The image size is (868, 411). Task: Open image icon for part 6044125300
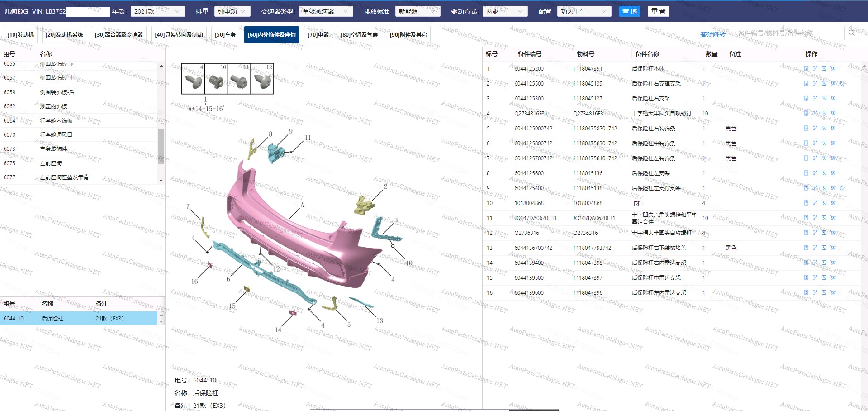click(x=824, y=99)
